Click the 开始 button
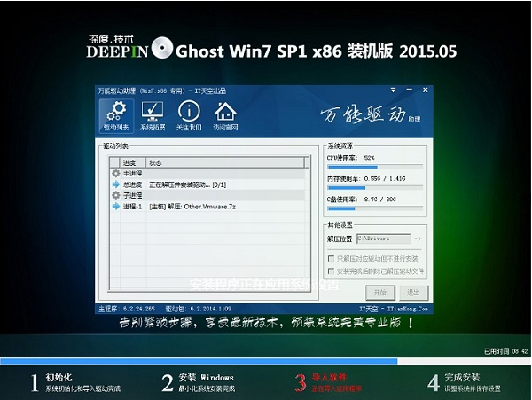532x400 pixels. tap(380, 293)
